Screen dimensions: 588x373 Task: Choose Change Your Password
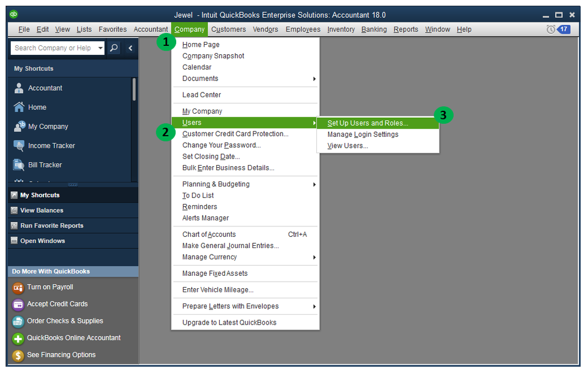(245, 146)
